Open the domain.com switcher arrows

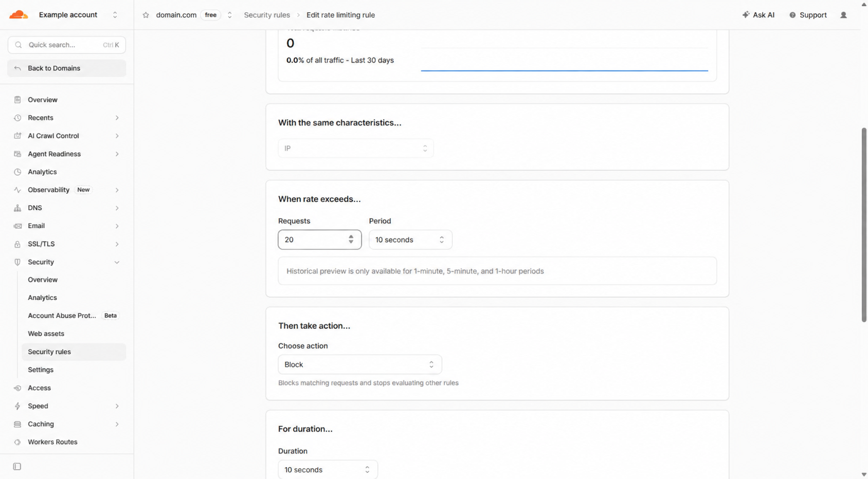(230, 15)
